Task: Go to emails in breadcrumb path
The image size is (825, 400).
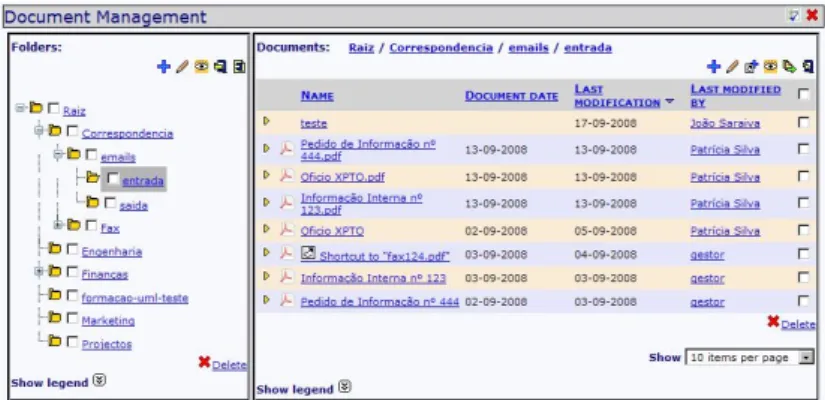Action: 528,48
